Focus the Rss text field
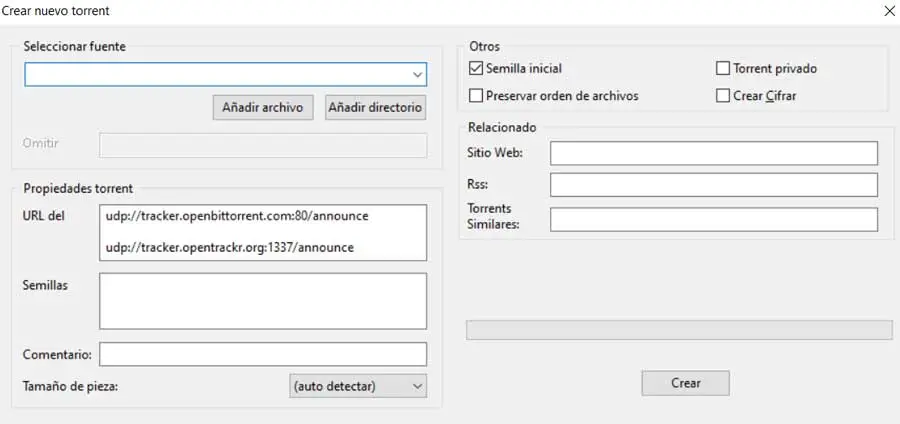 pyautogui.click(x=713, y=185)
